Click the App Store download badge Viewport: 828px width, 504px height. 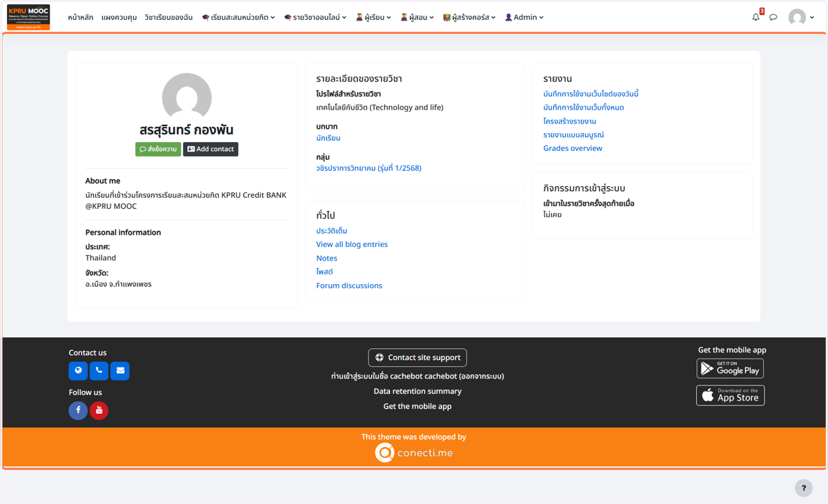tap(730, 395)
